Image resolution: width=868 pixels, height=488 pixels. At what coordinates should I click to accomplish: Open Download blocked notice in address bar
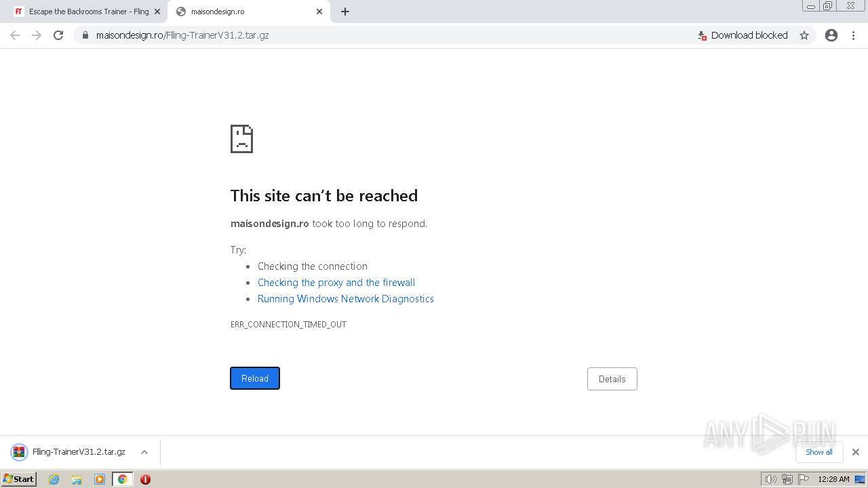point(743,35)
